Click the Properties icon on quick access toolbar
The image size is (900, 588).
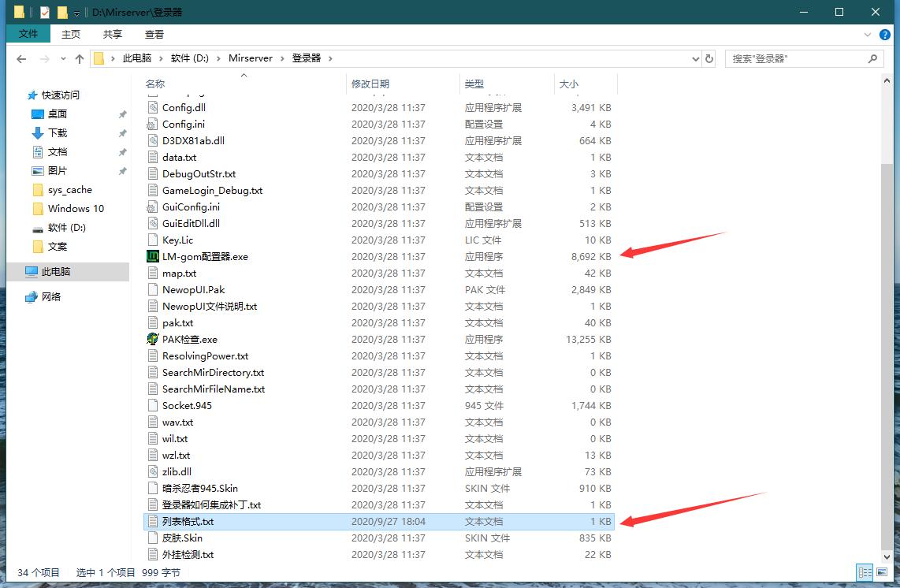click(44, 12)
